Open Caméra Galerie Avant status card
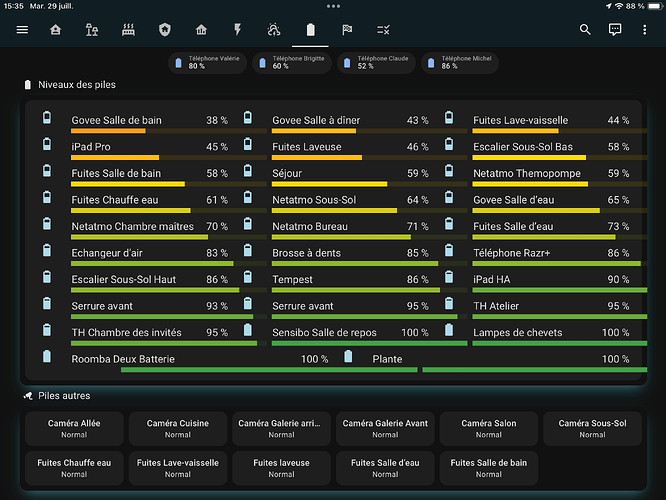 pos(385,428)
